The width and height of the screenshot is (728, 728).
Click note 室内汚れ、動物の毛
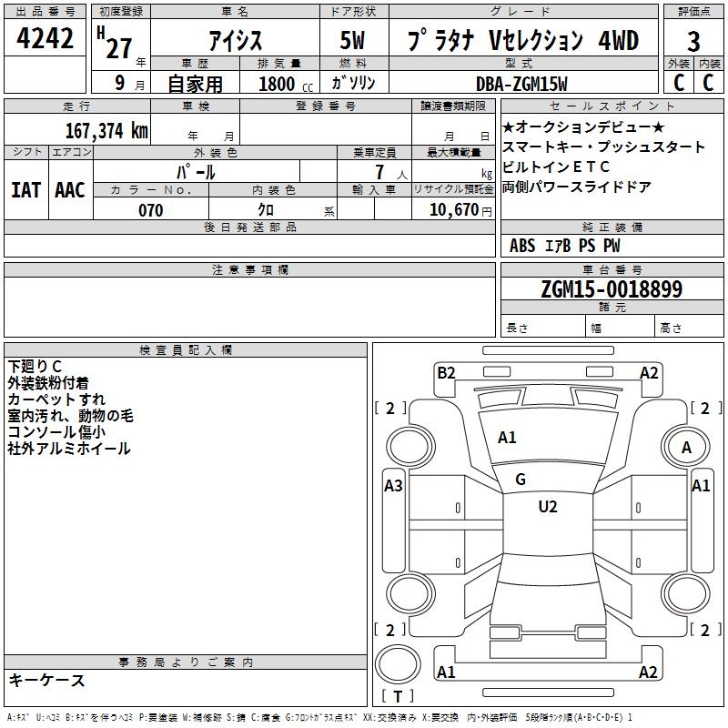pyautogui.click(x=70, y=415)
